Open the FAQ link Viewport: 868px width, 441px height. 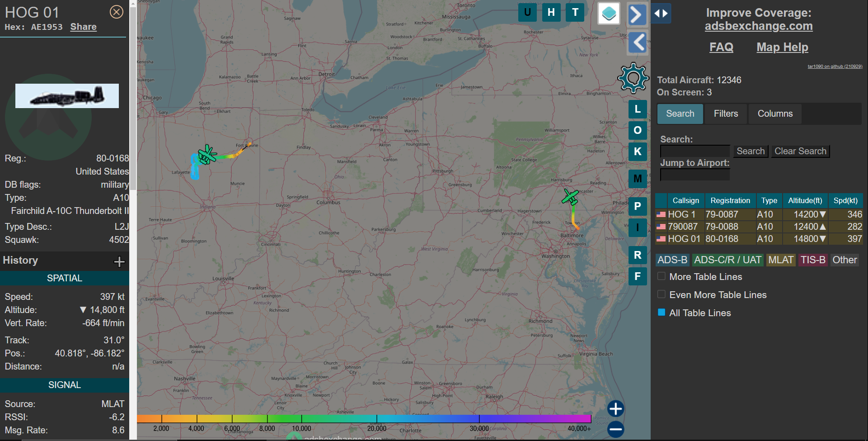point(722,47)
